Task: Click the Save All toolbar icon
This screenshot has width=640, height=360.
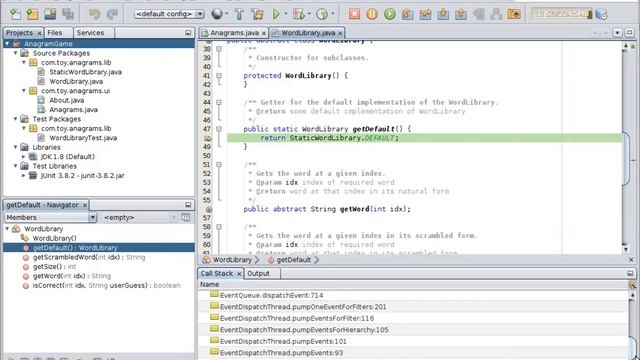Action: [x=68, y=14]
